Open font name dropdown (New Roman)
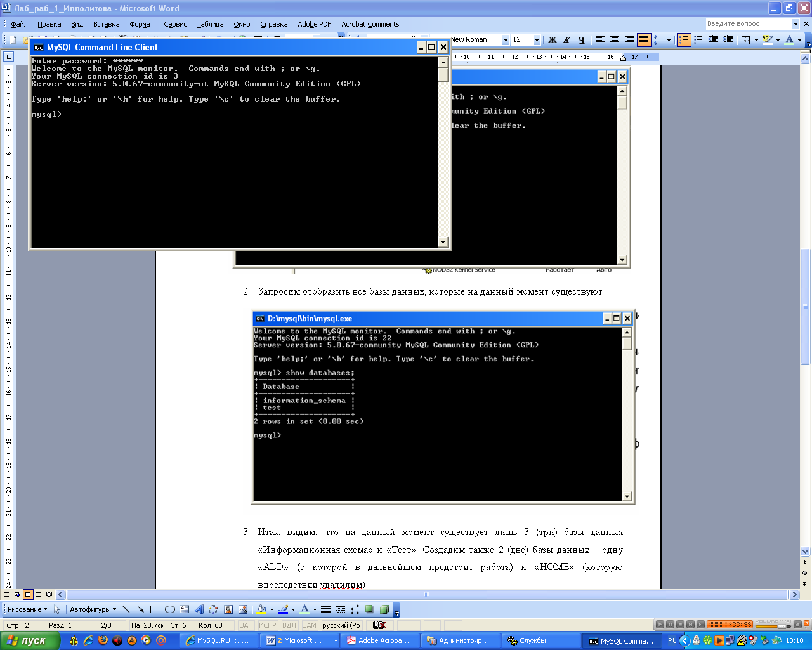 [506, 39]
